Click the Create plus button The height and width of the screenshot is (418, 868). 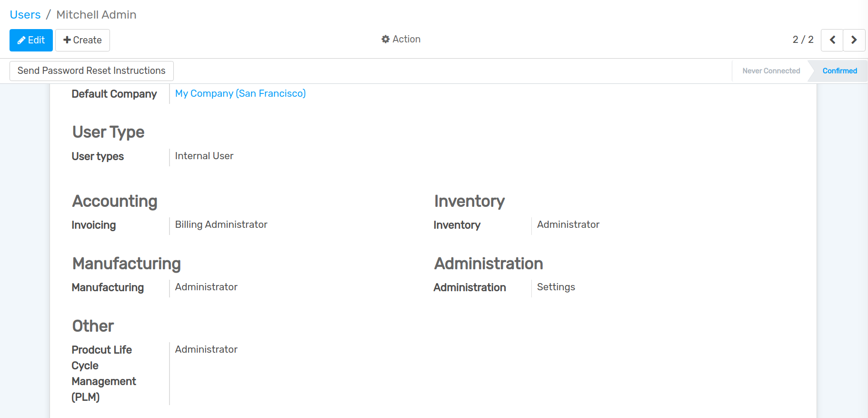(x=82, y=40)
